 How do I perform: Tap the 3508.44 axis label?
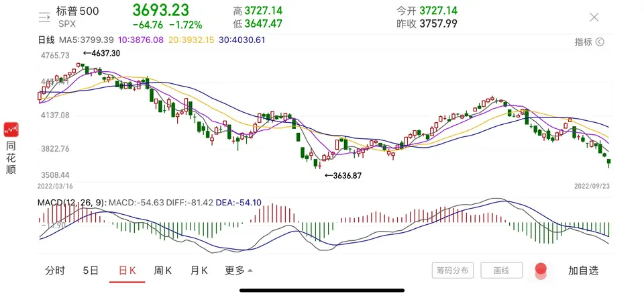tap(55, 175)
